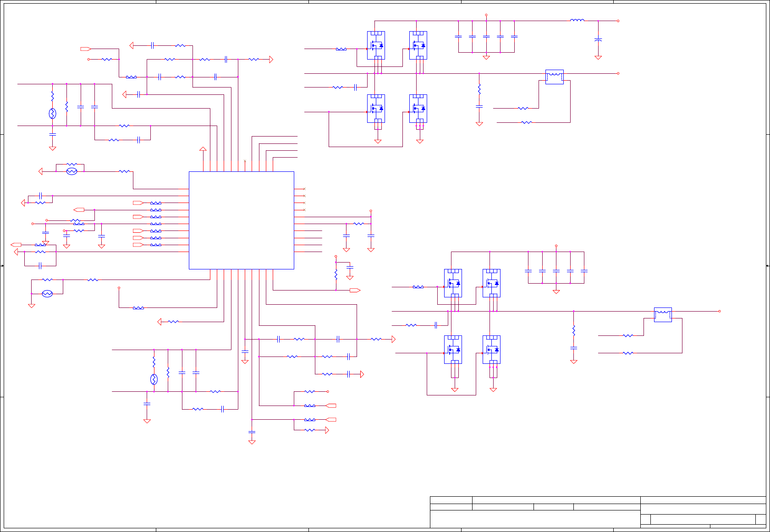Image resolution: width=770 pixels, height=532 pixels.
Task: Select the polarized capacitor below the top-right inductor
Action: [x=598, y=40]
